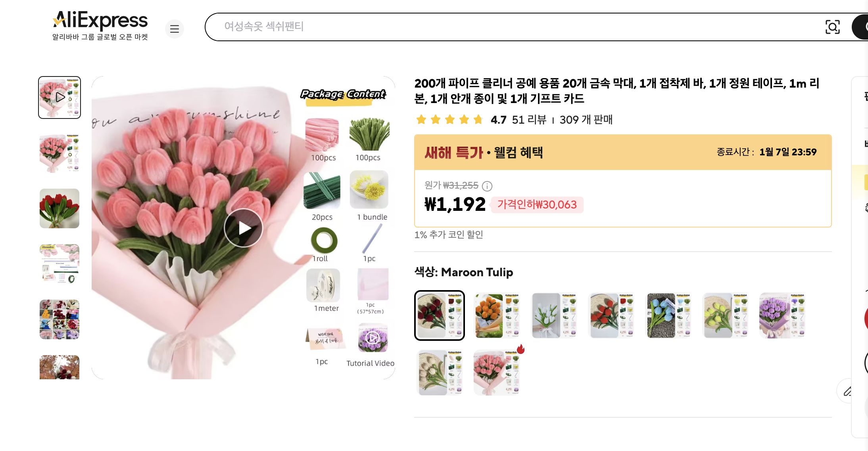
Task: Select the Maroon Tulip color option
Action: coord(440,315)
